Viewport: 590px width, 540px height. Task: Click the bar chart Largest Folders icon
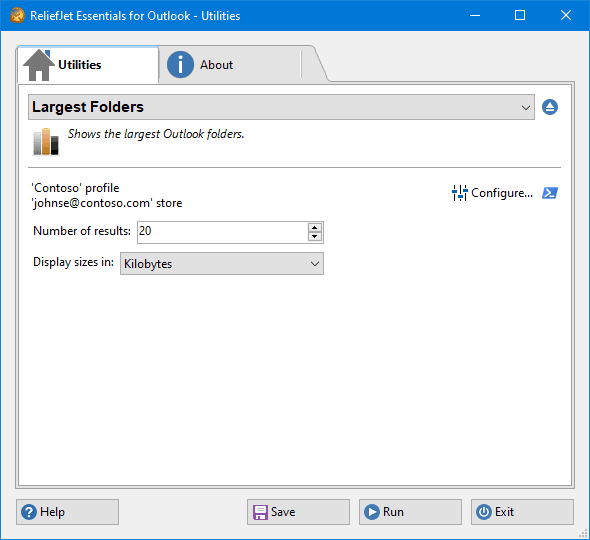pyautogui.click(x=46, y=141)
